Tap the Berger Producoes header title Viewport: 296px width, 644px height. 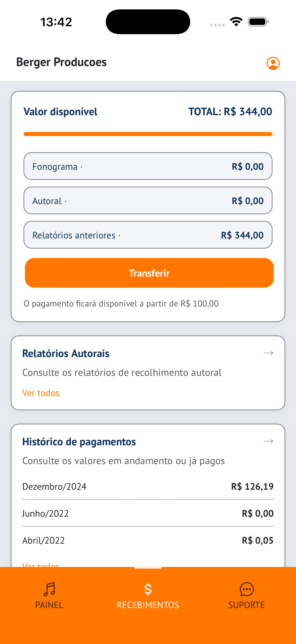[62, 62]
